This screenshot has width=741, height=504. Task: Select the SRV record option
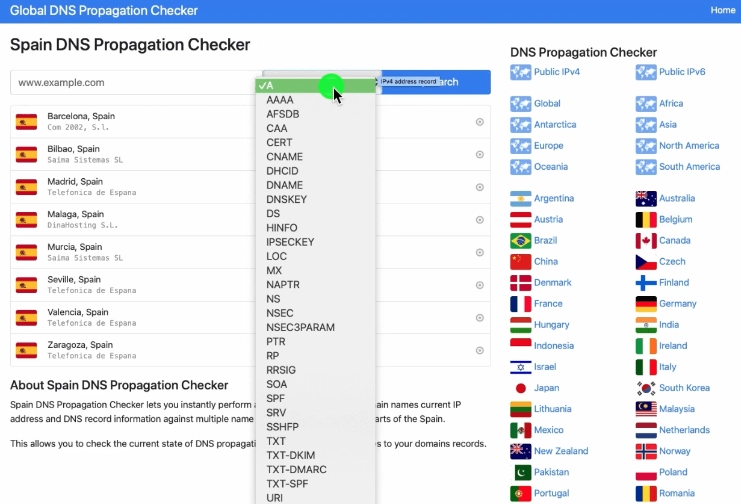[x=315, y=412]
